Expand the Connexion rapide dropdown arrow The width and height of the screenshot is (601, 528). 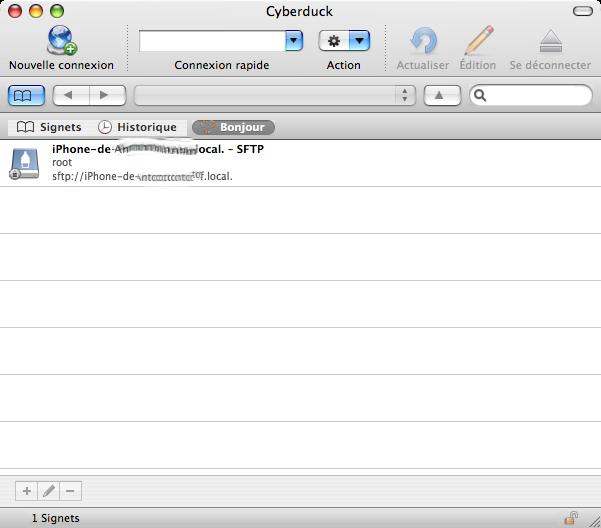point(294,41)
